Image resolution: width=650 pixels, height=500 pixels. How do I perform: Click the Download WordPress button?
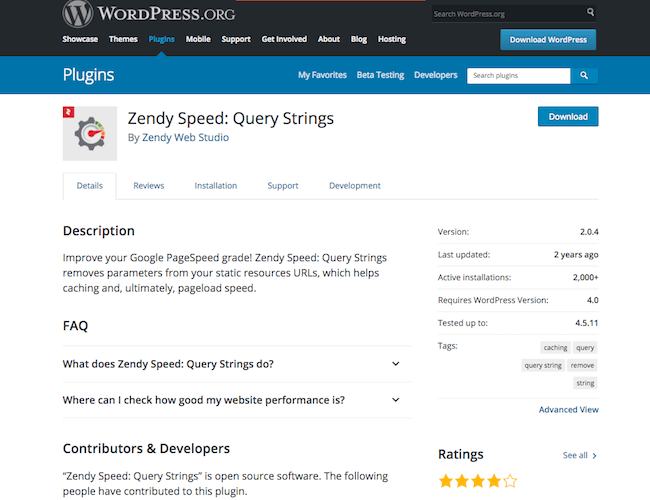pyautogui.click(x=548, y=40)
